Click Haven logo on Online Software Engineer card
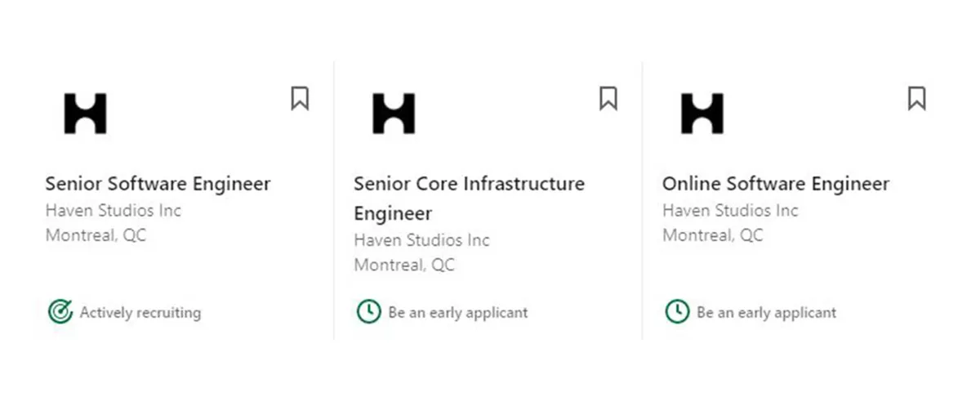980x406 pixels. click(x=702, y=113)
